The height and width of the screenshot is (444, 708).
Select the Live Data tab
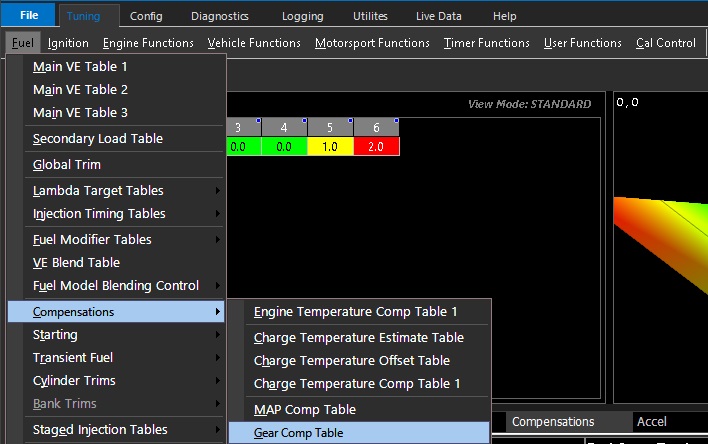pos(436,16)
